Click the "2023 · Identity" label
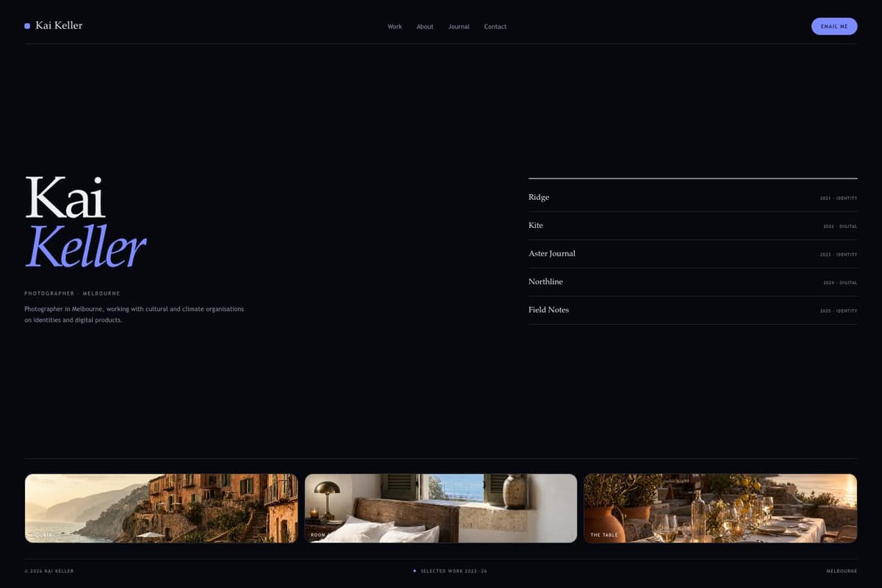882x588 pixels. tap(839, 254)
